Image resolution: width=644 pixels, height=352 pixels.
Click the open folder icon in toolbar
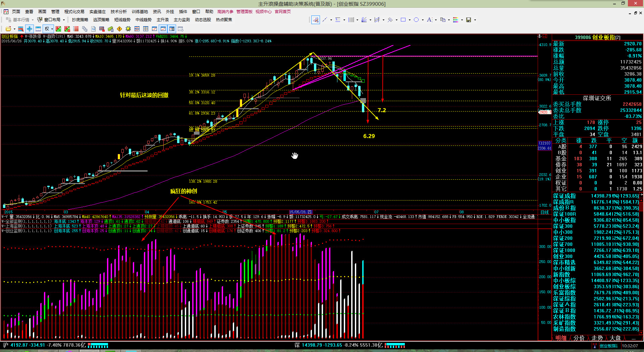tap(8, 29)
